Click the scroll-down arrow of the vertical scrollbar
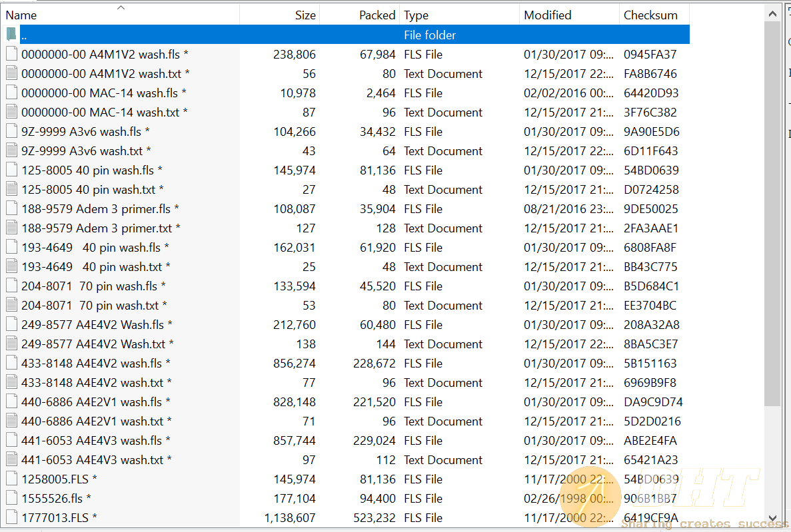This screenshot has height=532, width=791. tap(772, 517)
